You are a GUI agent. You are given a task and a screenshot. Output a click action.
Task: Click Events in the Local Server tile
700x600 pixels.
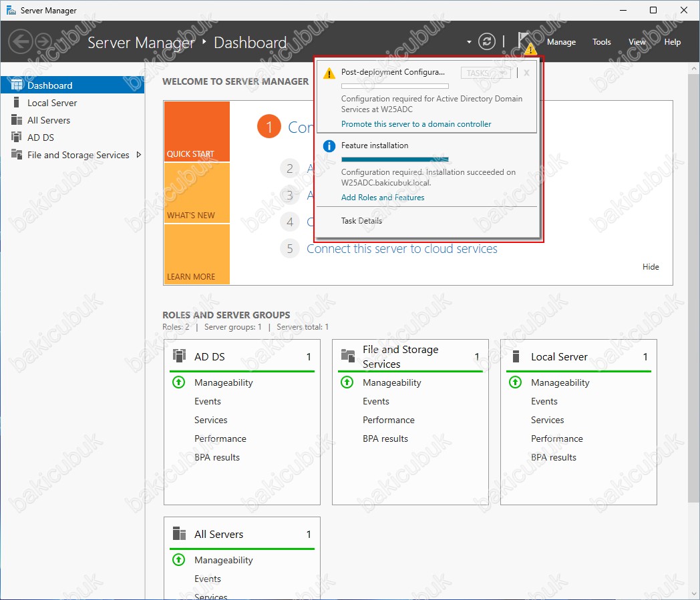coord(544,401)
